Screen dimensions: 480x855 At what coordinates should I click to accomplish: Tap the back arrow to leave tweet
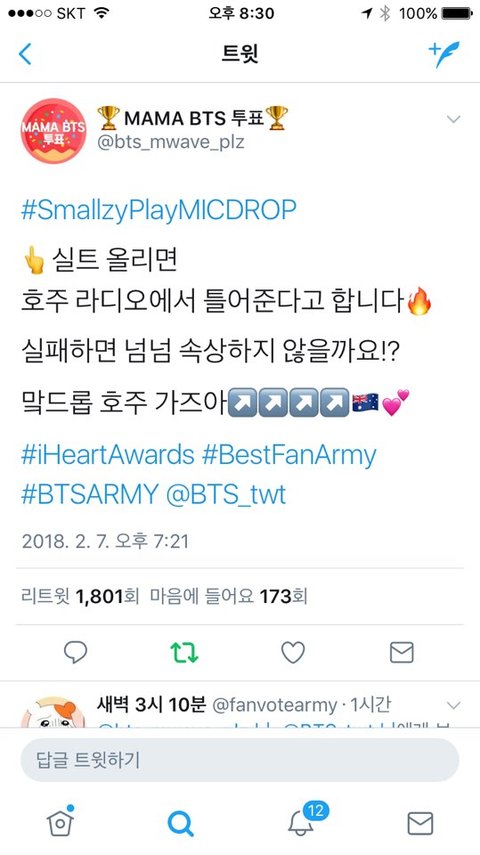[25, 55]
